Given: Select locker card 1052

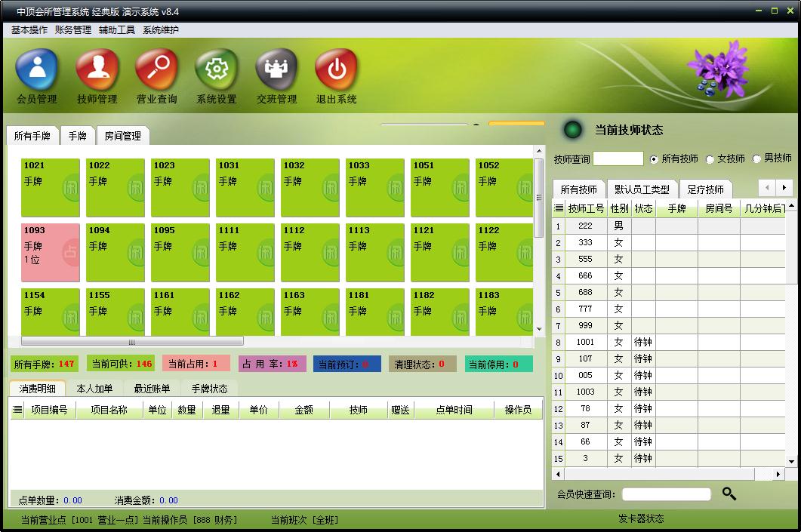Looking at the screenshot, I should [504, 187].
